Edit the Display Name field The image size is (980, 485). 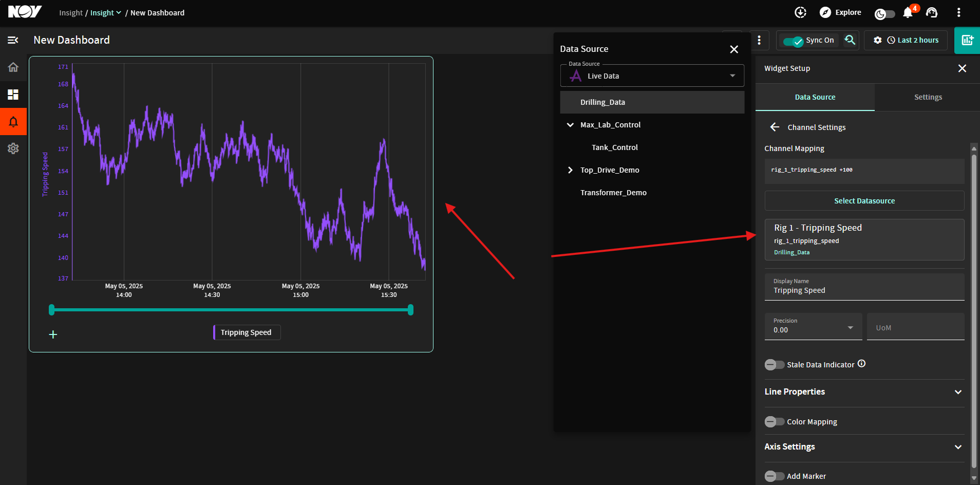point(864,287)
